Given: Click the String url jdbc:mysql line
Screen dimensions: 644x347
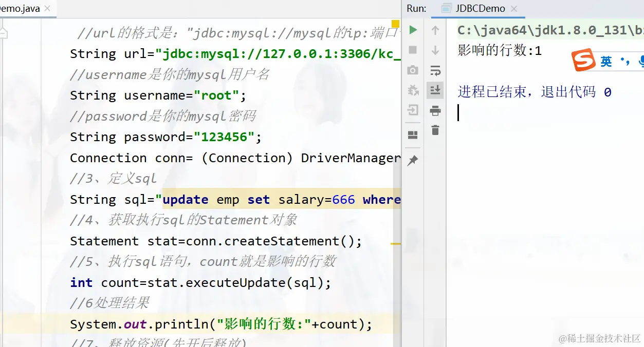Looking at the screenshot, I should tap(235, 54).
